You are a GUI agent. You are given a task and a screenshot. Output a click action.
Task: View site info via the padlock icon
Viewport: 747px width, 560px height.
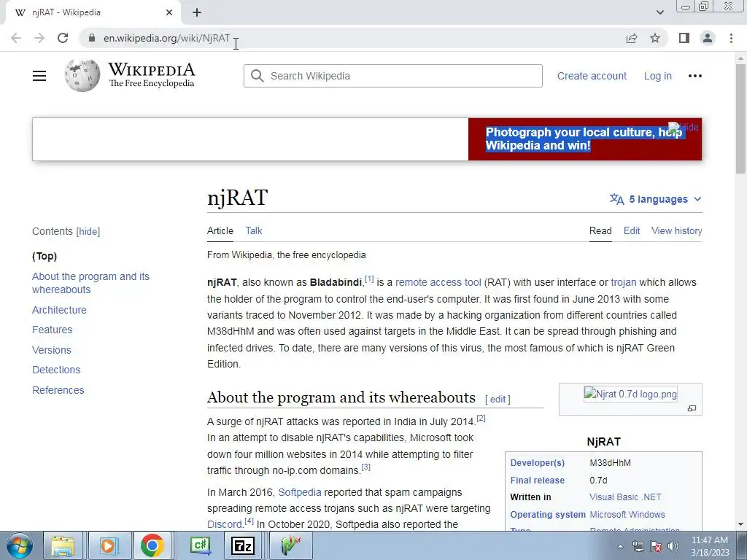(93, 38)
